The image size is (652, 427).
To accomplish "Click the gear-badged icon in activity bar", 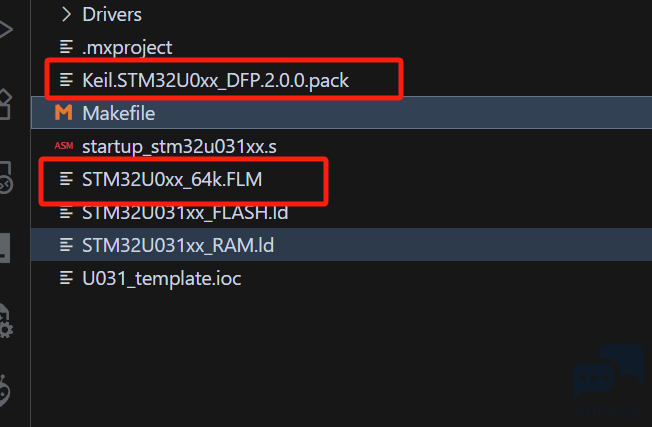I will click(x=6, y=321).
